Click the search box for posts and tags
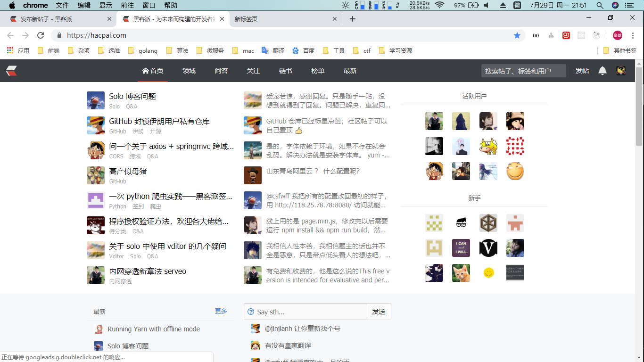 click(x=523, y=71)
